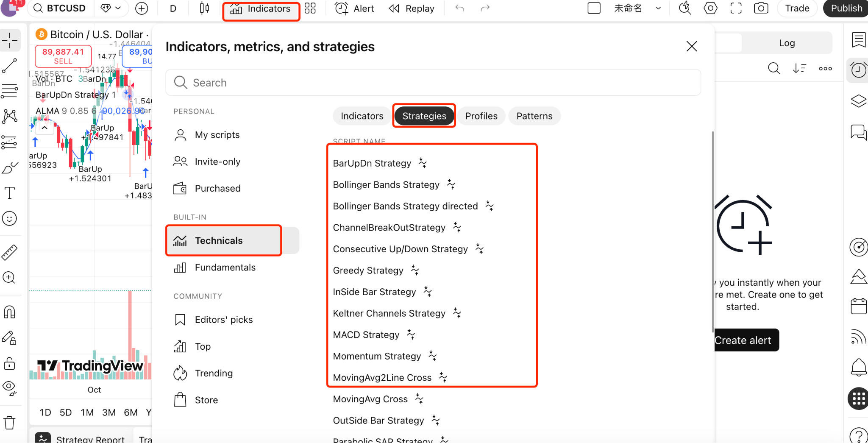Open the alerts three-dot more menu
The width and height of the screenshot is (868, 443).
click(825, 68)
